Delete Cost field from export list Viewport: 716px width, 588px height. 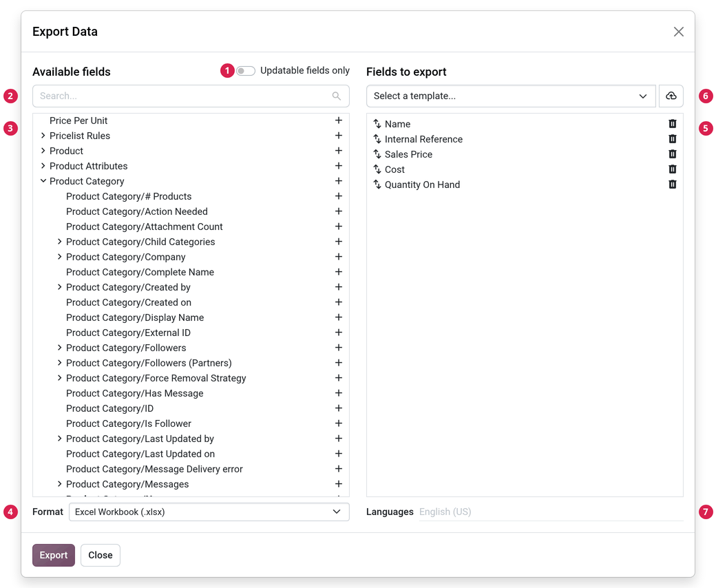[x=672, y=169]
